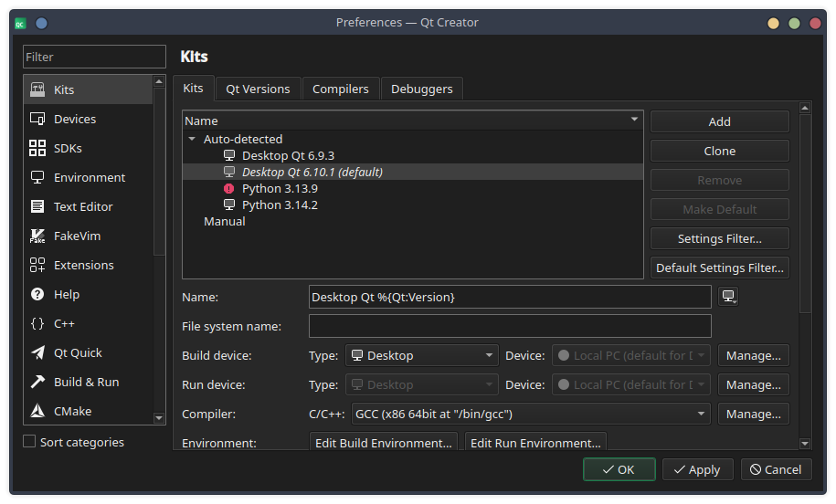Open the SDKs grid icon
The image size is (836, 504).
(37, 148)
